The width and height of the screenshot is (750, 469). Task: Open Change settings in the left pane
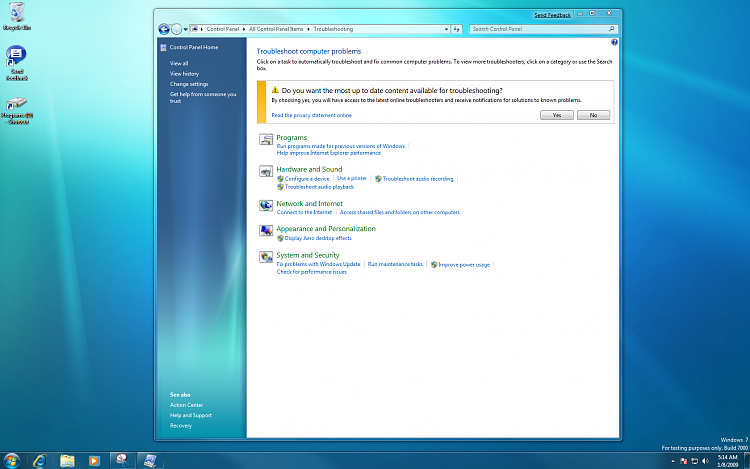189,84
